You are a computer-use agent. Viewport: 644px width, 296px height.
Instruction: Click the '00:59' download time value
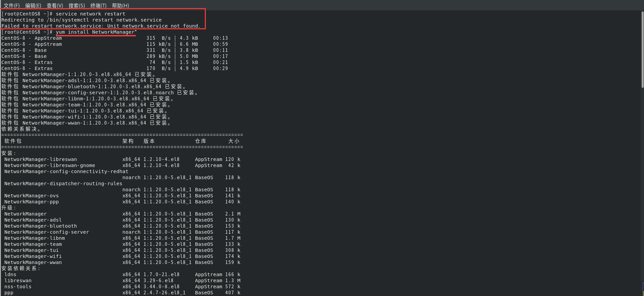click(x=220, y=44)
